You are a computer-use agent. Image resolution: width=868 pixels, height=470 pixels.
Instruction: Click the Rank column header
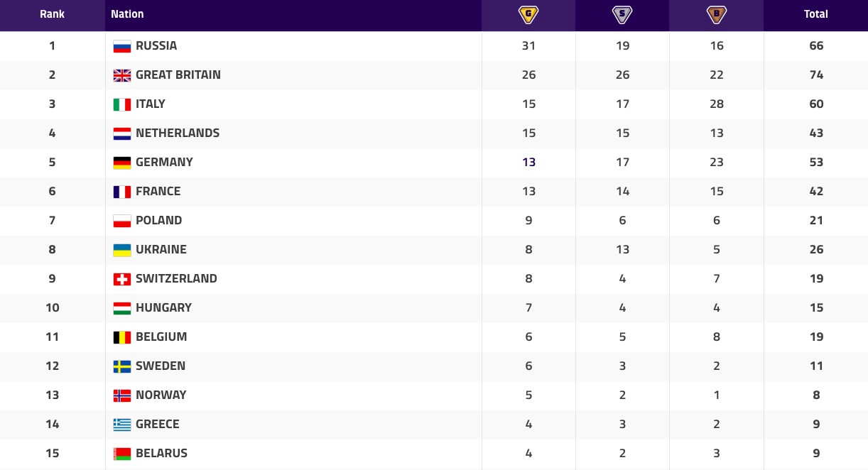pos(52,14)
